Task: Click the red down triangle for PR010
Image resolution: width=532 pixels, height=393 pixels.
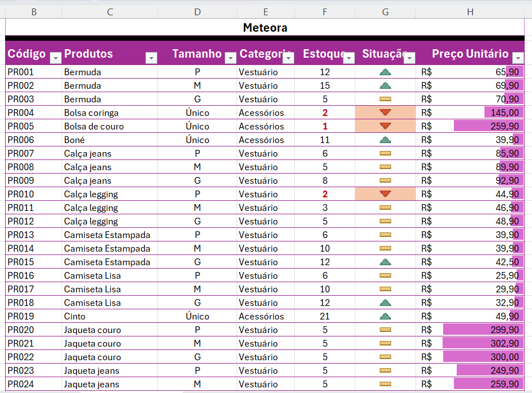Action: [x=385, y=194]
